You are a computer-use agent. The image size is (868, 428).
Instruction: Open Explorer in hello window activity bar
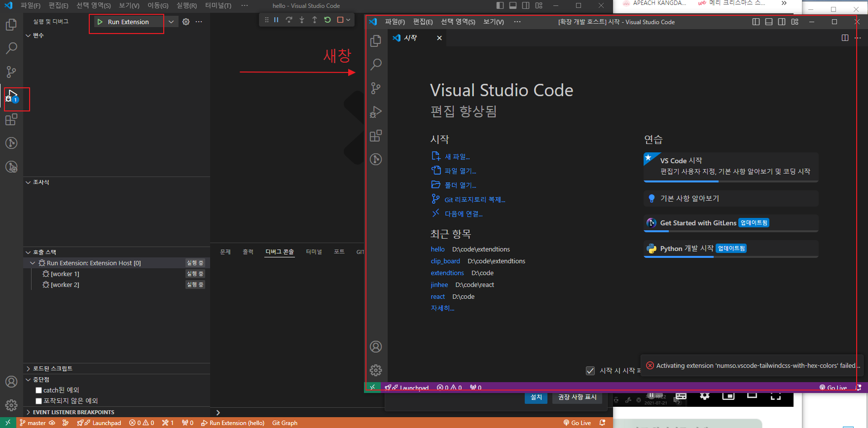pyautogui.click(x=11, y=24)
